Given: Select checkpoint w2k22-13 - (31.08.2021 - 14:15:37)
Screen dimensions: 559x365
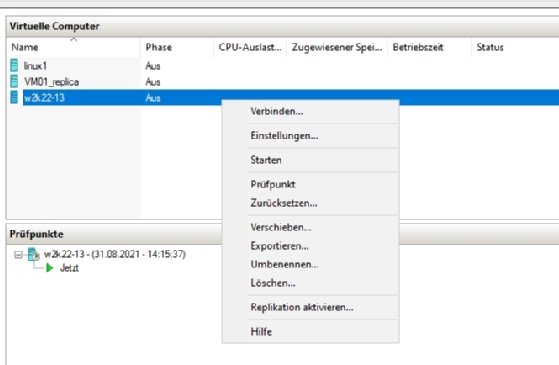Looking at the screenshot, I should 114,254.
